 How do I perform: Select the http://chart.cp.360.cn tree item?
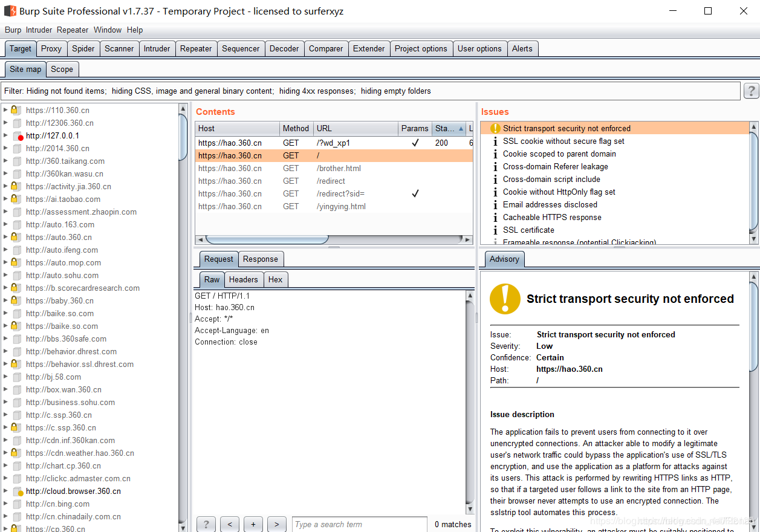pyautogui.click(x=63, y=465)
